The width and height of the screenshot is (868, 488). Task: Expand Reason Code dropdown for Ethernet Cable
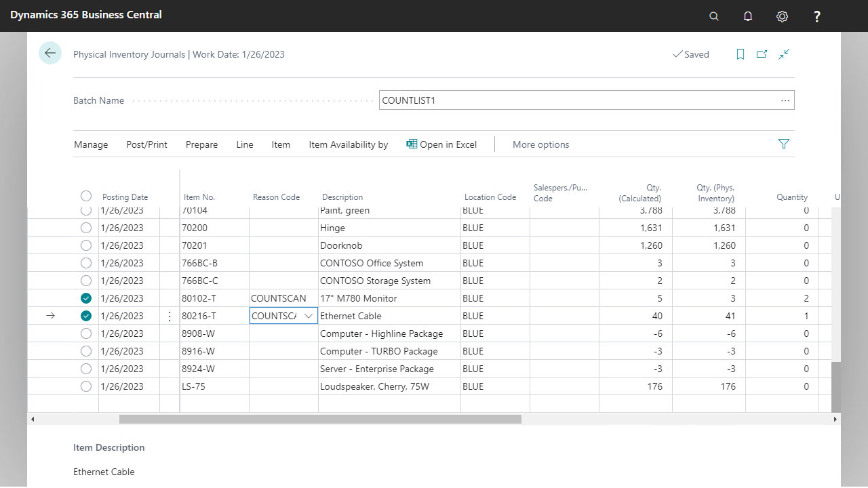click(x=309, y=316)
